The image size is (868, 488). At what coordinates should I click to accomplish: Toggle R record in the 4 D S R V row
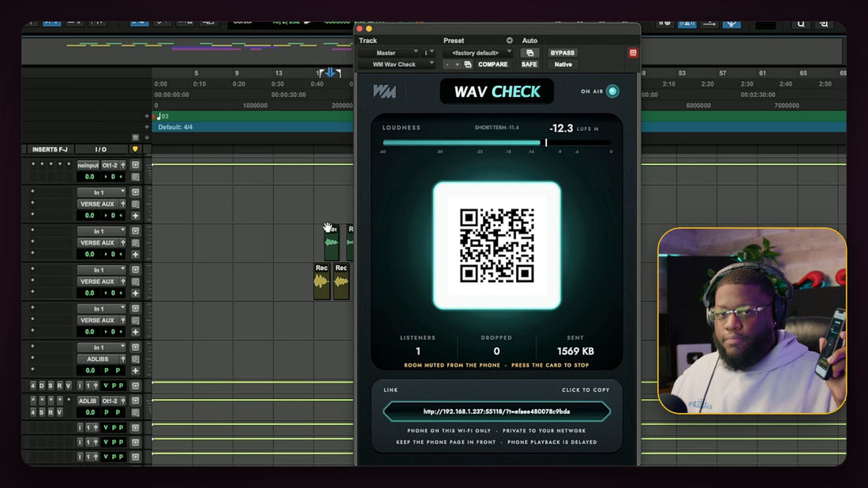tap(59, 386)
